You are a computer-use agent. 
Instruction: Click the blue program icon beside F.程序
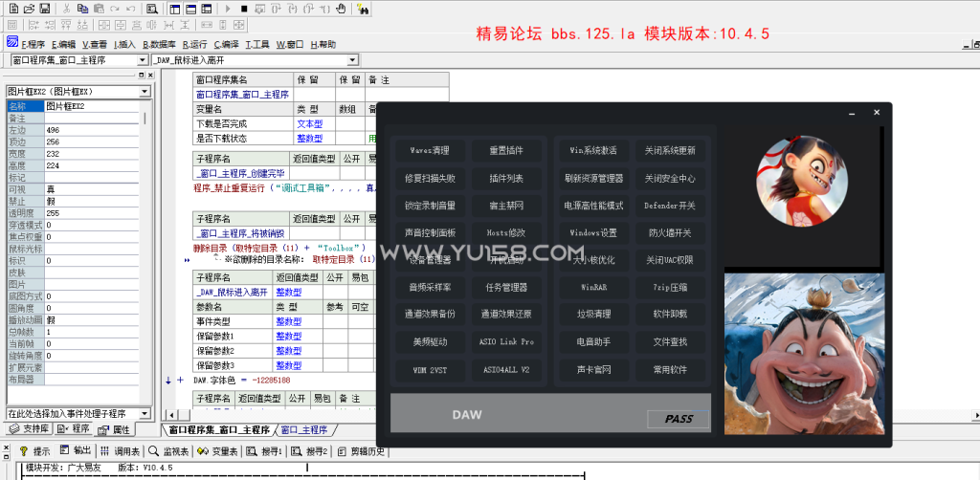pyautogui.click(x=11, y=42)
